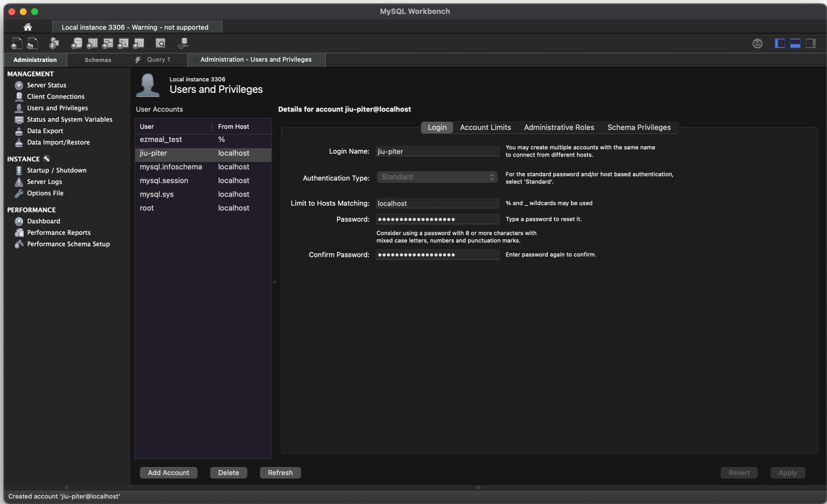The width and height of the screenshot is (827, 504).
Task: Toggle the left sidebar panel visibility
Action: coord(779,43)
